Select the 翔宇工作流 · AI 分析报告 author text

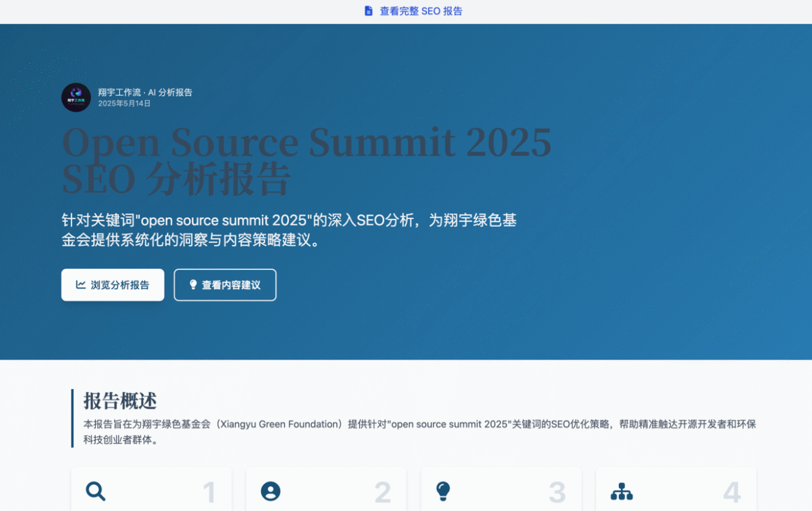(145, 92)
